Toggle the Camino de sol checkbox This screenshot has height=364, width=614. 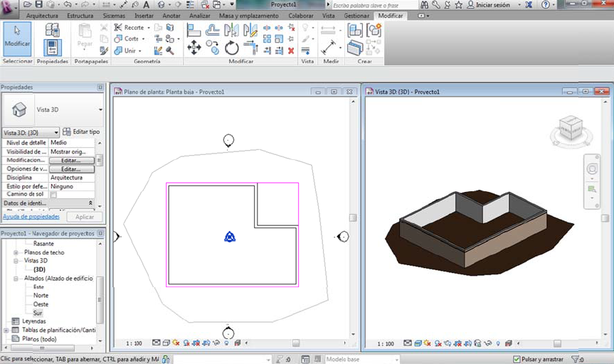53,195
